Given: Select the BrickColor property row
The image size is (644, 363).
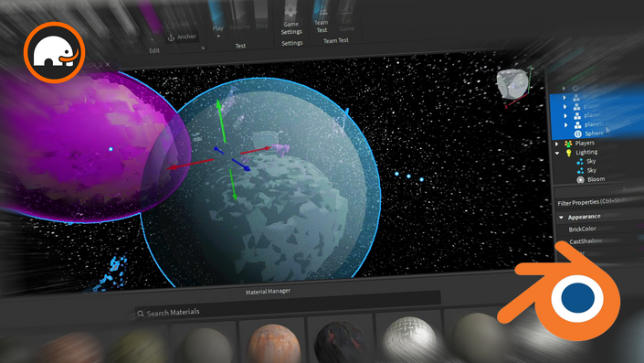Looking at the screenshot, I should [599, 229].
